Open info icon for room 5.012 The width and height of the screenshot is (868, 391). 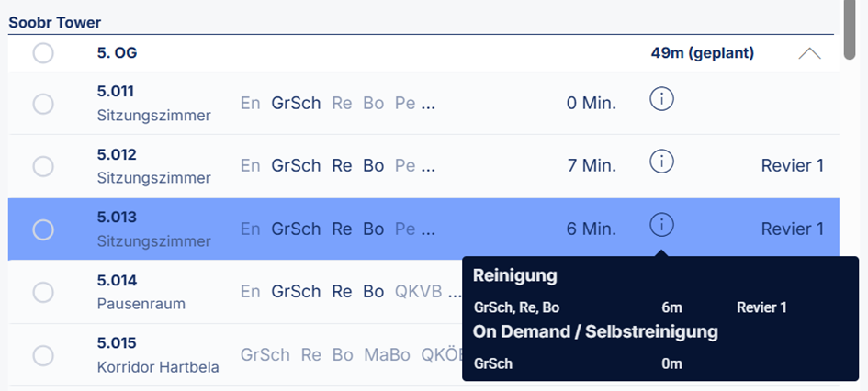click(x=661, y=162)
